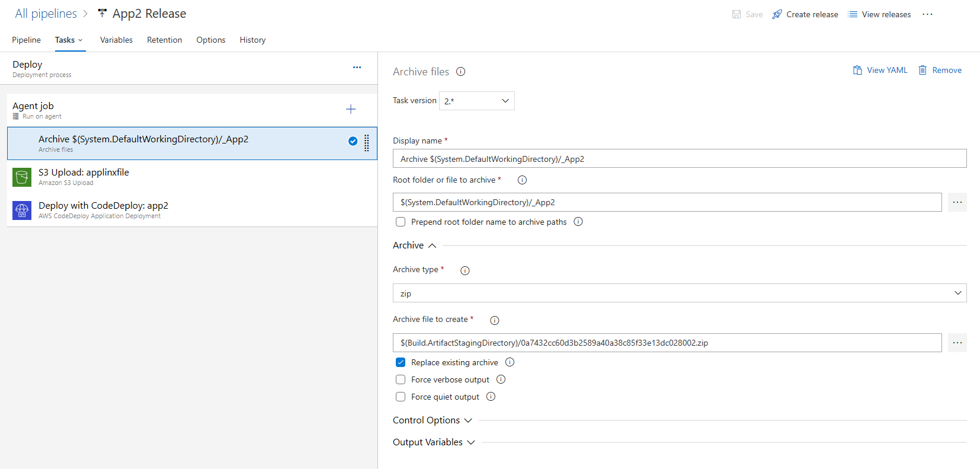980x469 pixels.
Task: Add a task to Agent job with plus icon
Action: (351, 109)
